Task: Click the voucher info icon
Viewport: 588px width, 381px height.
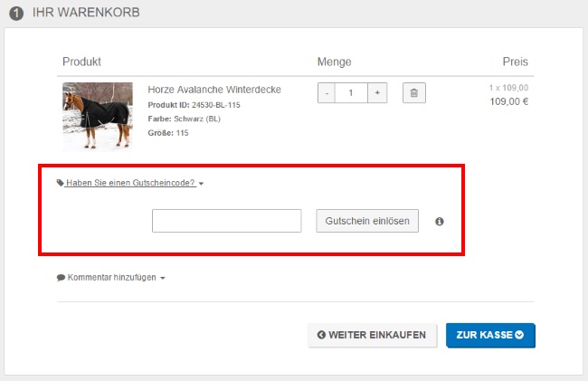Action: coord(439,221)
